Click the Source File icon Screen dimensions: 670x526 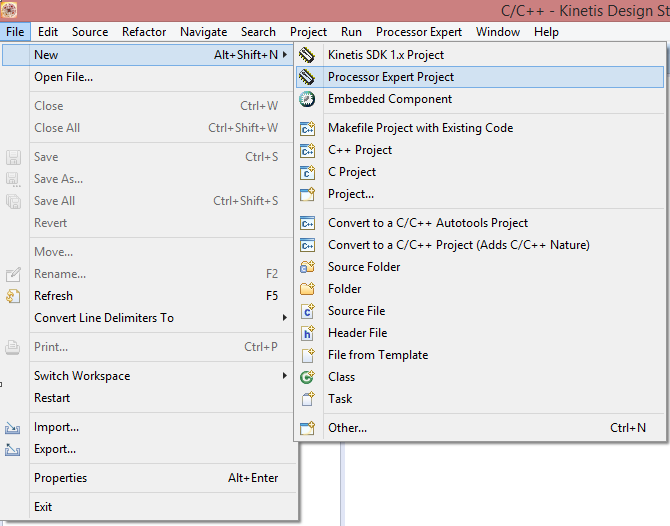(307, 311)
